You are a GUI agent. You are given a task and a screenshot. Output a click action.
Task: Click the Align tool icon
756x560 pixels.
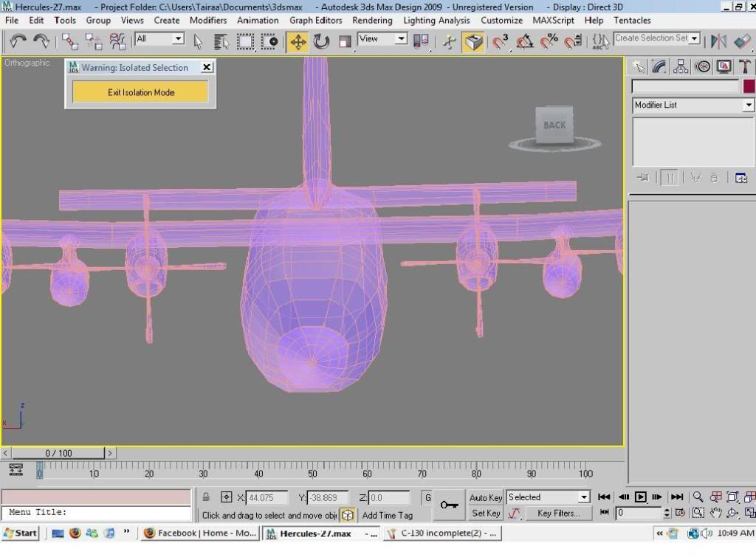743,42
